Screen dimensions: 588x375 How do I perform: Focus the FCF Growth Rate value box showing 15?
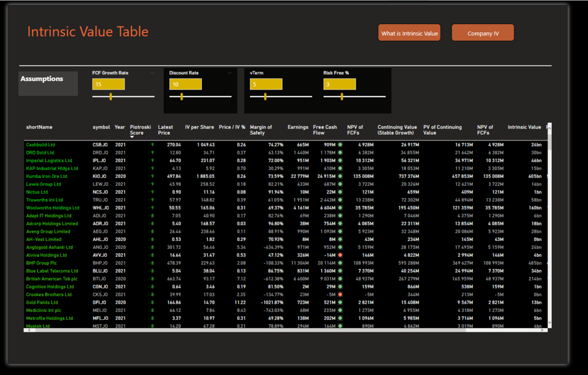click(108, 84)
